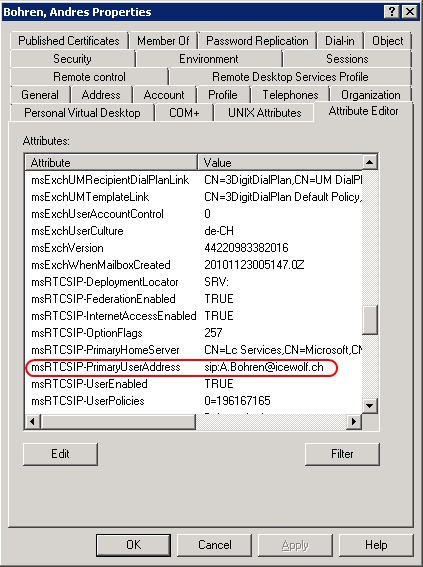
Task: Close the properties dialog with X
Action: coord(410,12)
